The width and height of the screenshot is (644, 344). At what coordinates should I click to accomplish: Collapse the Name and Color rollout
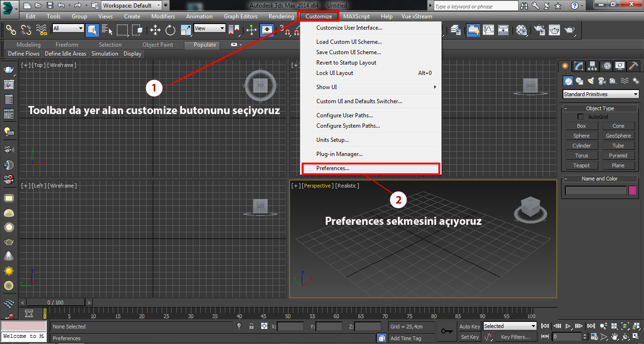point(600,179)
